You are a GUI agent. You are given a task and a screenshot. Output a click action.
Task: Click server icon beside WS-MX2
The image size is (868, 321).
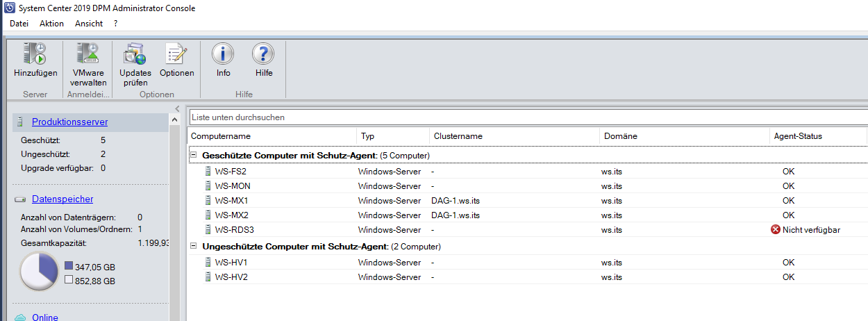[x=208, y=215]
